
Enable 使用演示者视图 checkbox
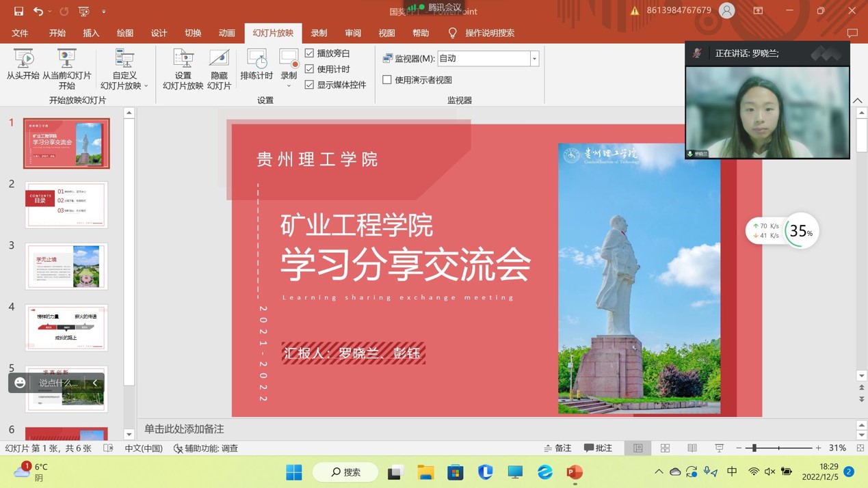[x=387, y=80]
